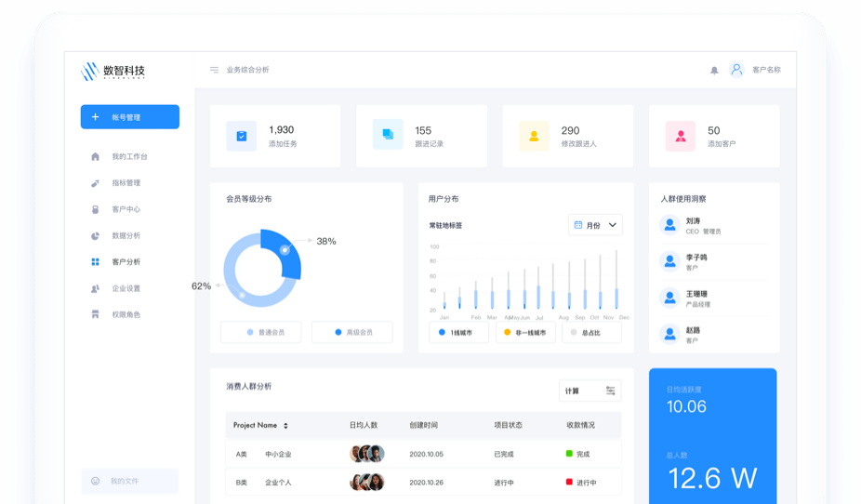This screenshot has height=504, width=861.
Task: Click the people icon beside 企业设置
Action: 95,288
